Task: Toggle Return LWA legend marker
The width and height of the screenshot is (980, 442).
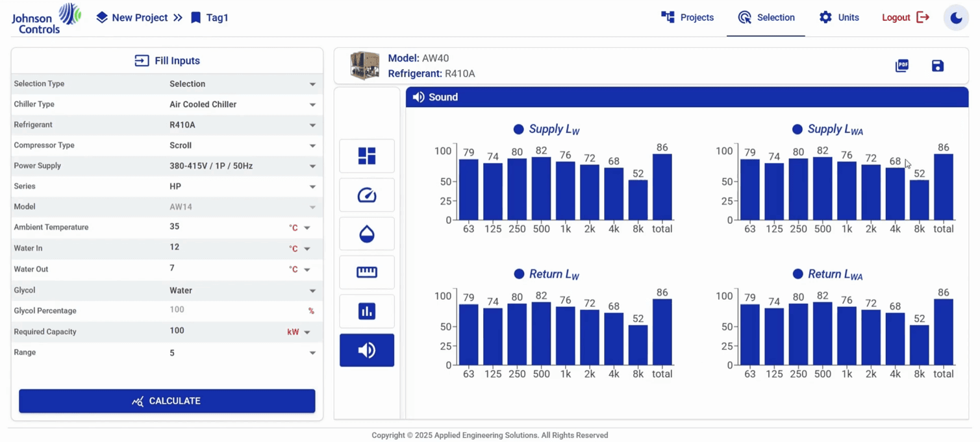Action: pyautogui.click(x=798, y=274)
